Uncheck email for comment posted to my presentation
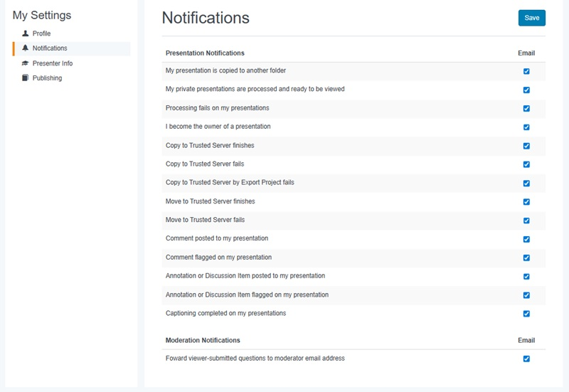Screen dimensions: 569x392 526,239
